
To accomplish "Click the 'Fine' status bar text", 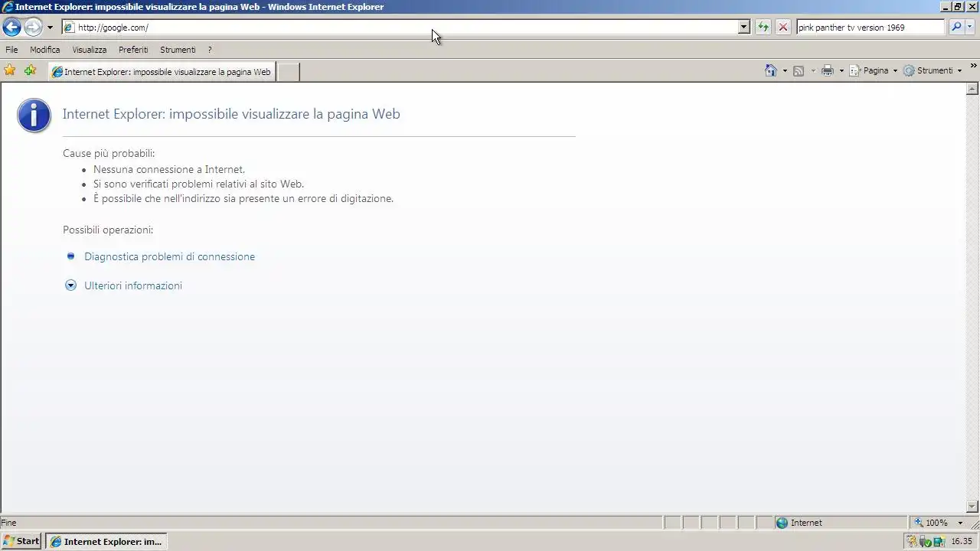I will pyautogui.click(x=8, y=523).
